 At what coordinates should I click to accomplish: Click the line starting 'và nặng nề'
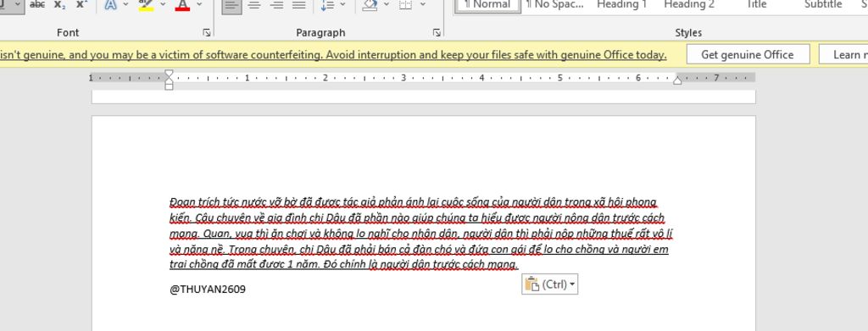[x=419, y=249]
